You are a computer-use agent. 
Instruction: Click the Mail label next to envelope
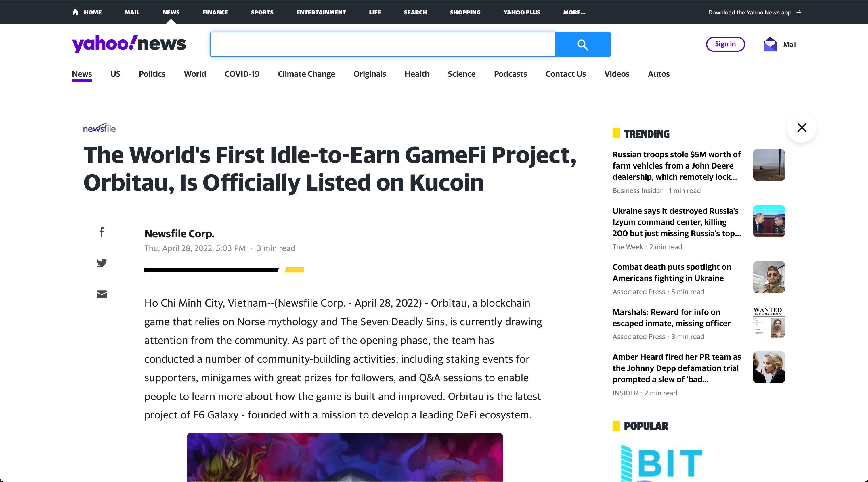point(790,45)
